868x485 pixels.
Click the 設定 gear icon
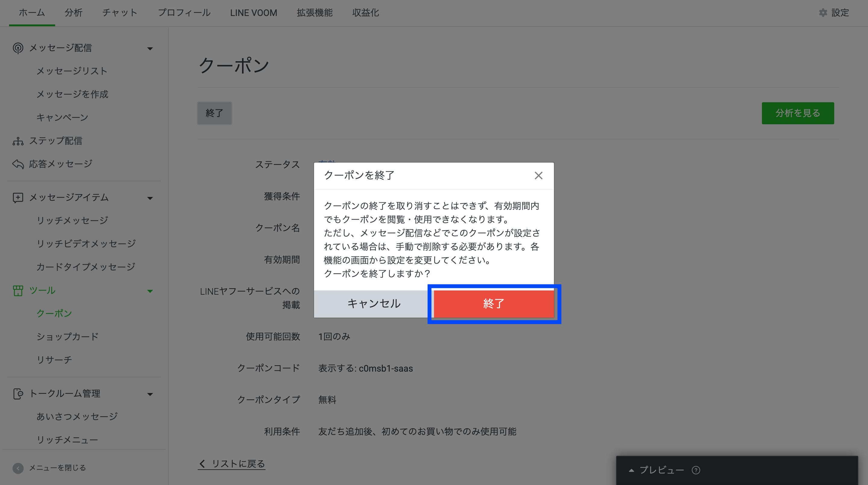coord(823,13)
